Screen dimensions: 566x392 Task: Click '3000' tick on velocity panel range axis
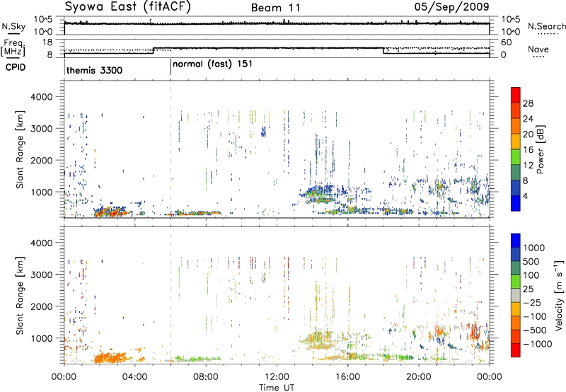(x=41, y=275)
